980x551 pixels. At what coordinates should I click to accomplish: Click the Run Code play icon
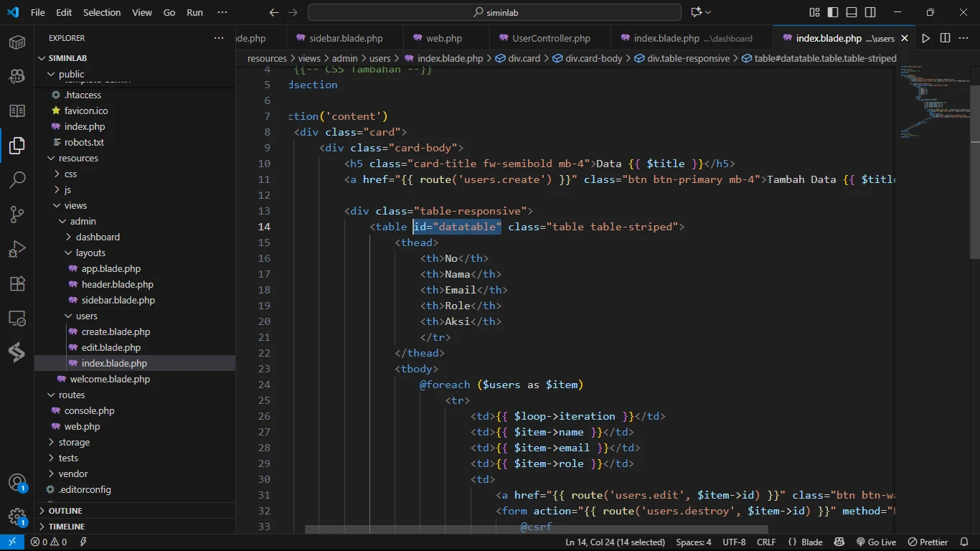pyautogui.click(x=926, y=38)
